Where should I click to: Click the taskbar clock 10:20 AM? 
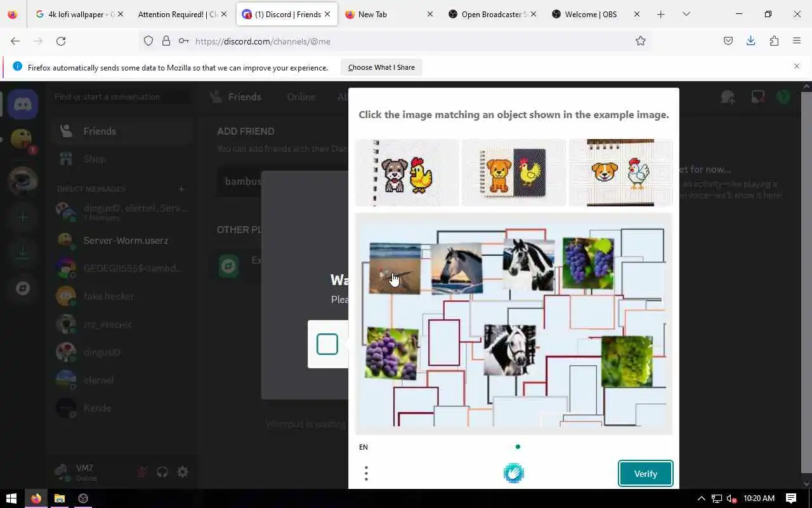(x=759, y=498)
